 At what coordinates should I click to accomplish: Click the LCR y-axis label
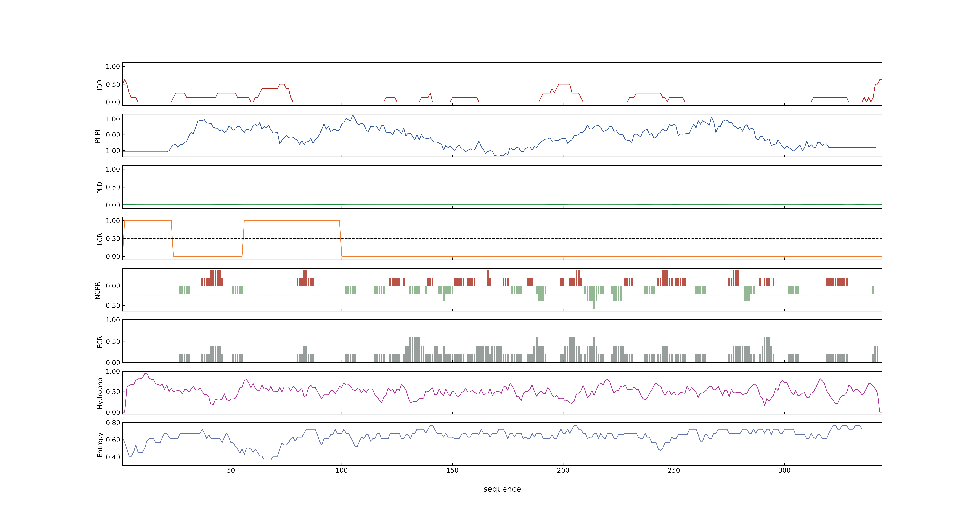click(x=100, y=239)
